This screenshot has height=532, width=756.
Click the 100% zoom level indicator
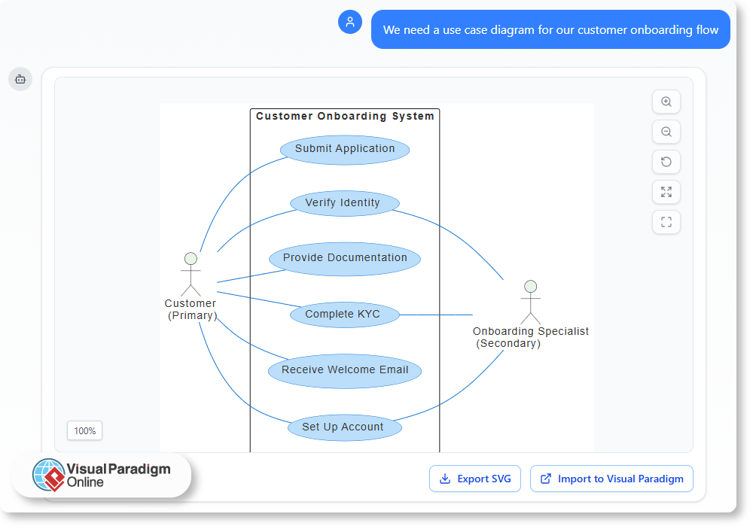click(x=84, y=431)
